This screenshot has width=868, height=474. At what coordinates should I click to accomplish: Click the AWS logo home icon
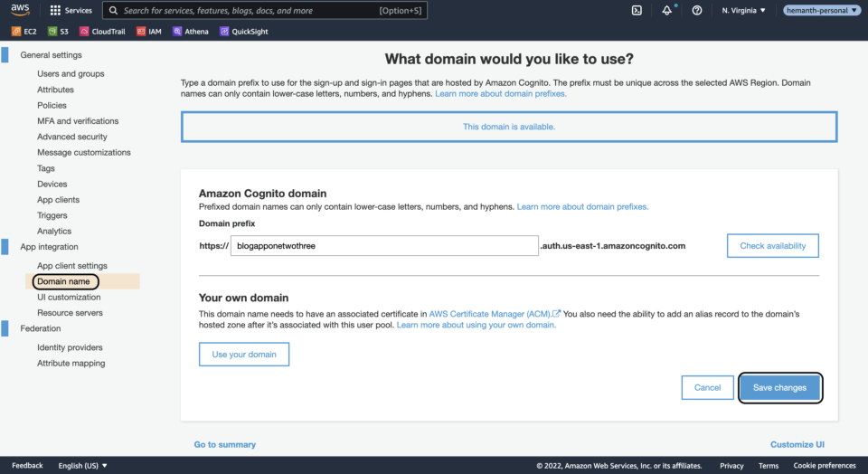point(20,10)
